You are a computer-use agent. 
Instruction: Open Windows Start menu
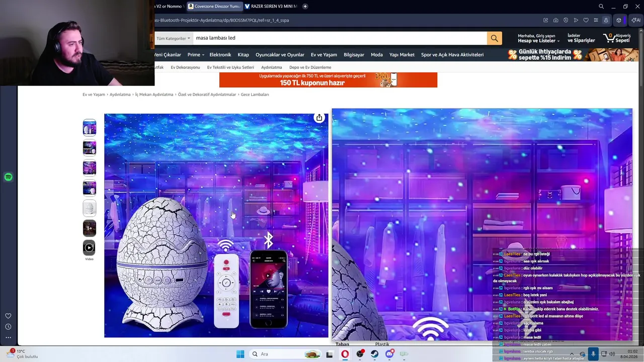point(240,354)
